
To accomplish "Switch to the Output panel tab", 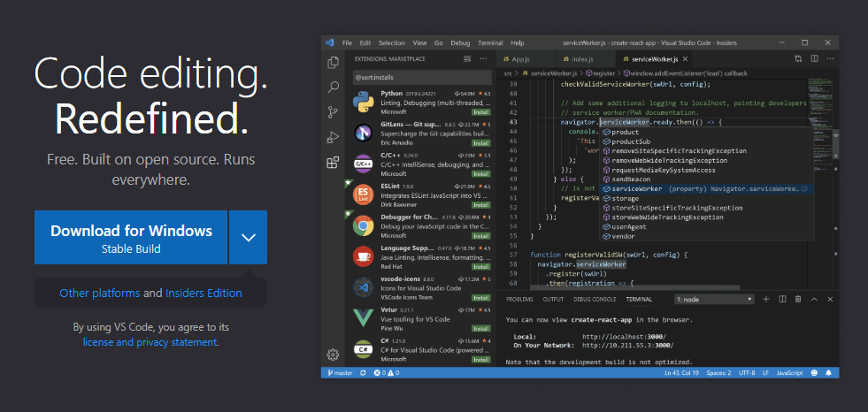I will tap(553, 299).
